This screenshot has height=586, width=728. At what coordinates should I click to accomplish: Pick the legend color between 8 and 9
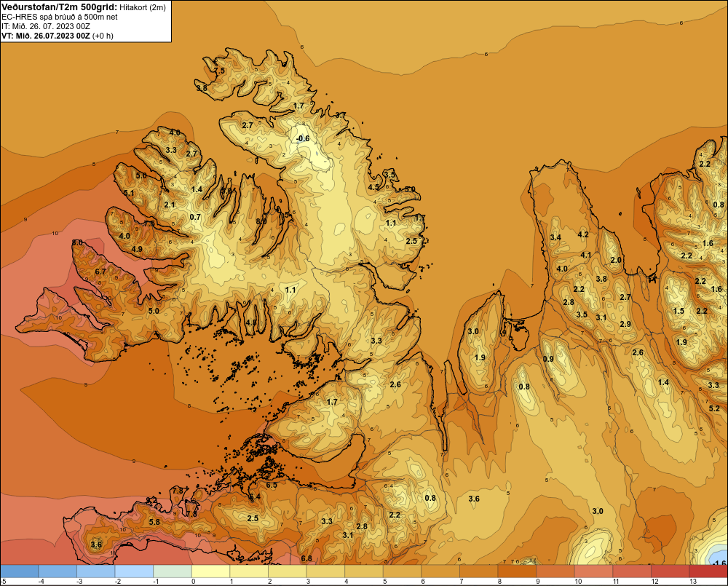[517, 571]
